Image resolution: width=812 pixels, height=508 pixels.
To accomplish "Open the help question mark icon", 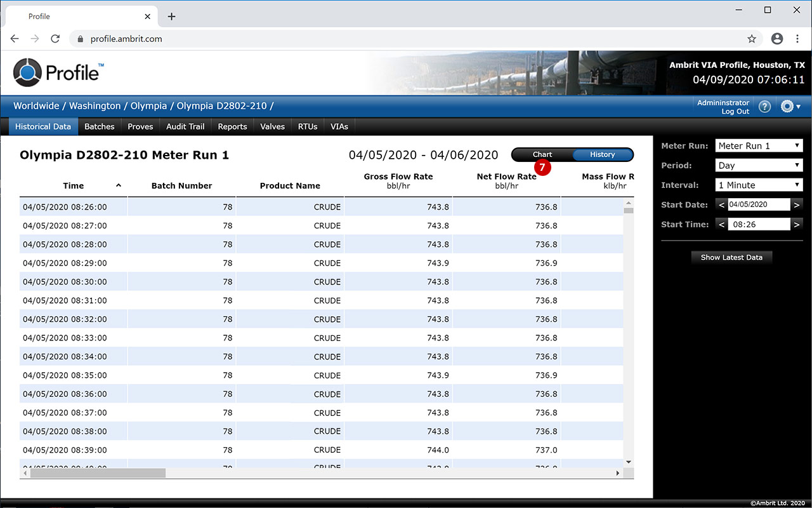I will tap(764, 107).
